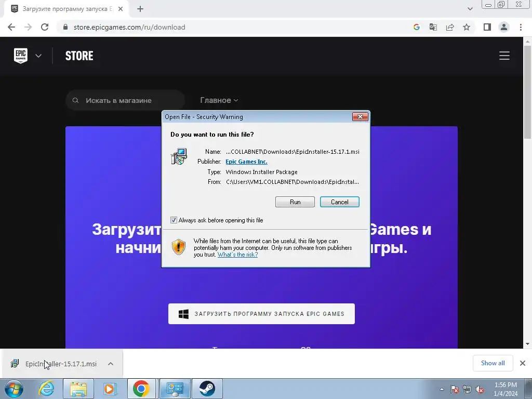Click the taskbar clock showing 1:56 PM
Image resolution: width=532 pixels, height=399 pixels.
click(506, 389)
